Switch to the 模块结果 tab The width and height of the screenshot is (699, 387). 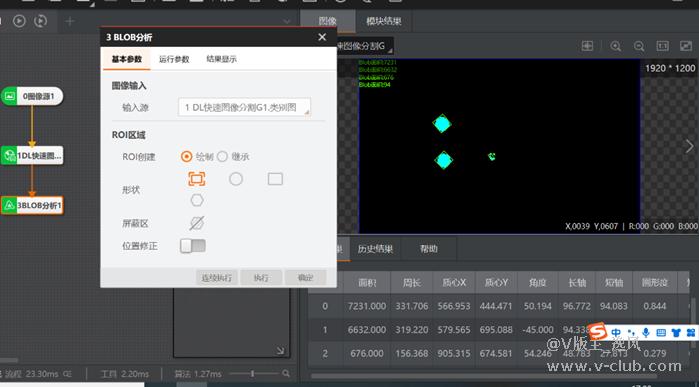coord(384,21)
